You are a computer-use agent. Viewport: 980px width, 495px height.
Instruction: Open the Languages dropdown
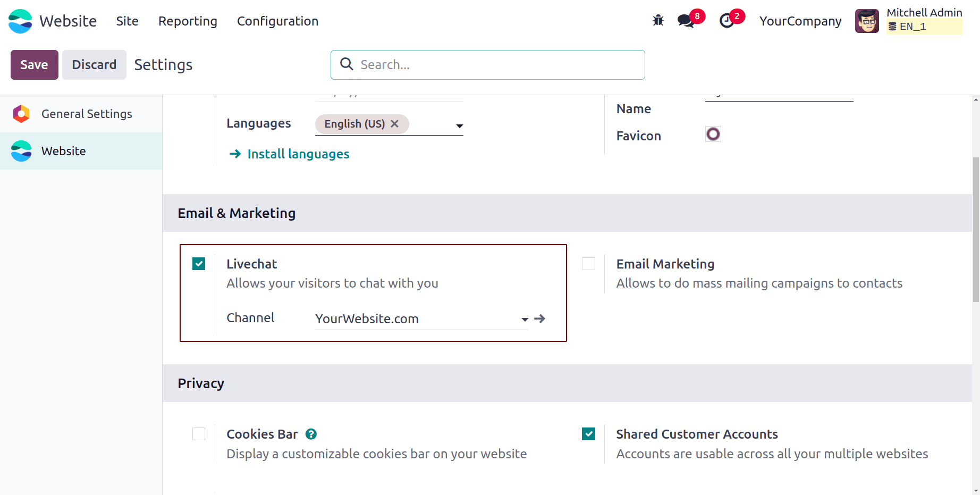coord(459,126)
